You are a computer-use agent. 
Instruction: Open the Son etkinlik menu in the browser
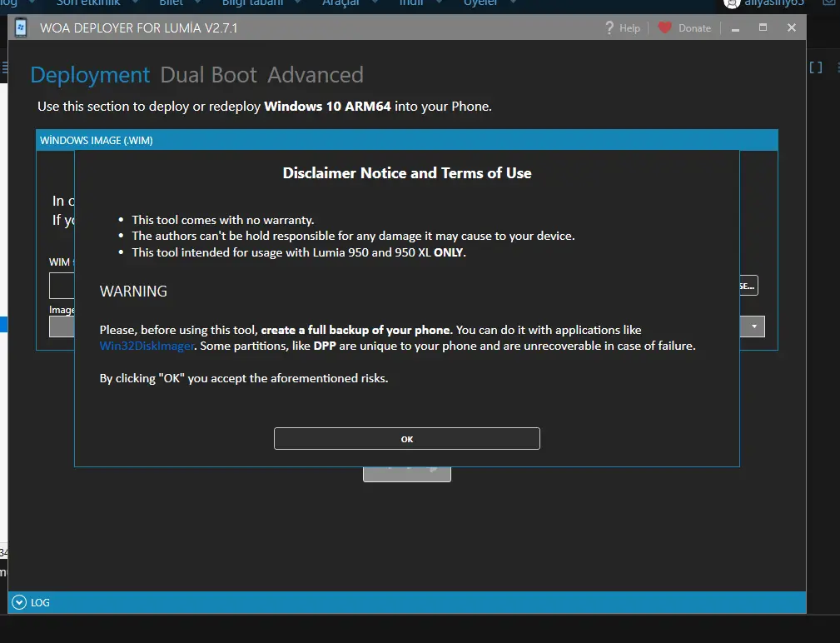click(x=88, y=3)
